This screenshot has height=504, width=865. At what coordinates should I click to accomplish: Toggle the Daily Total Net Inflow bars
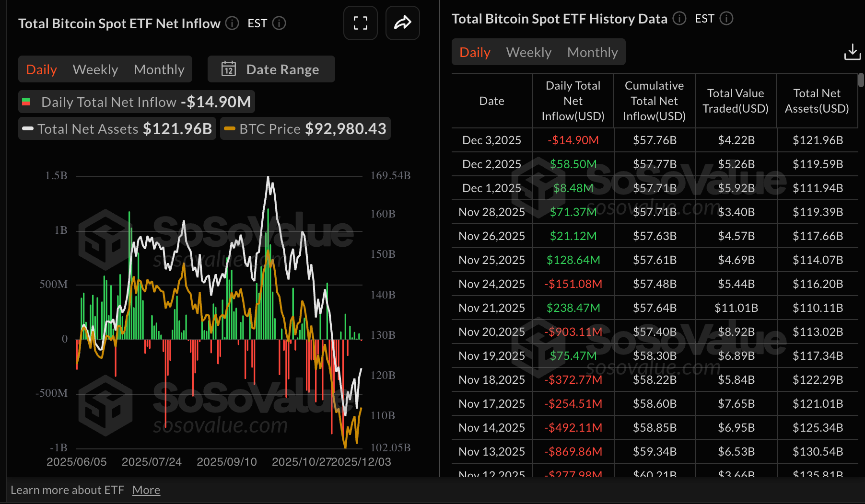coord(136,102)
